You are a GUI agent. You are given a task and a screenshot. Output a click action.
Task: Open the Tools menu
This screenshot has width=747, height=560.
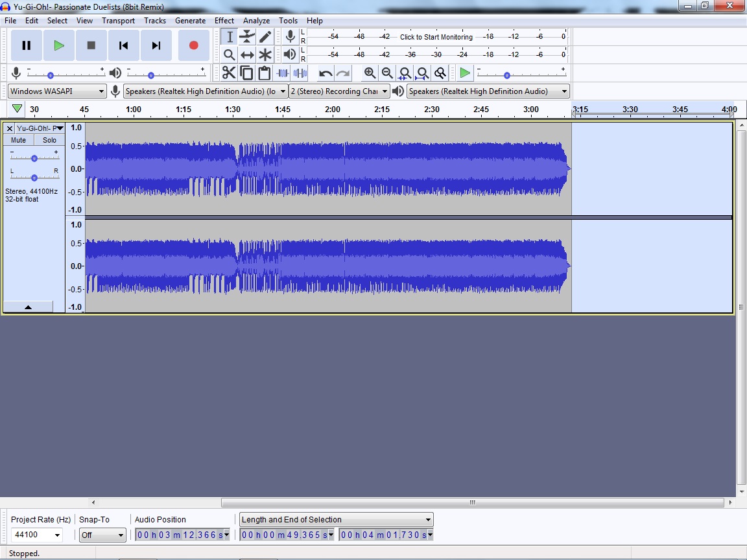tap(288, 21)
